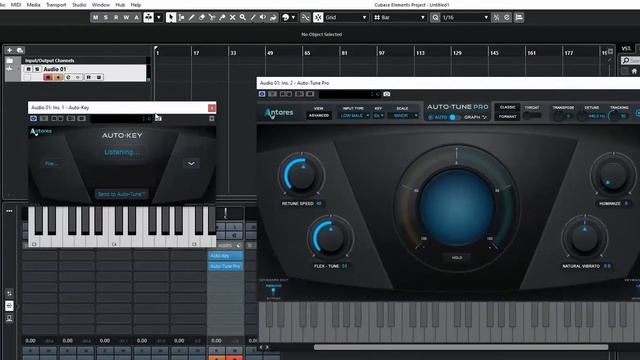Viewport: 640px width, 360px height.
Task: Deactivate all Solo states with S
Action: pyautogui.click(x=106, y=18)
